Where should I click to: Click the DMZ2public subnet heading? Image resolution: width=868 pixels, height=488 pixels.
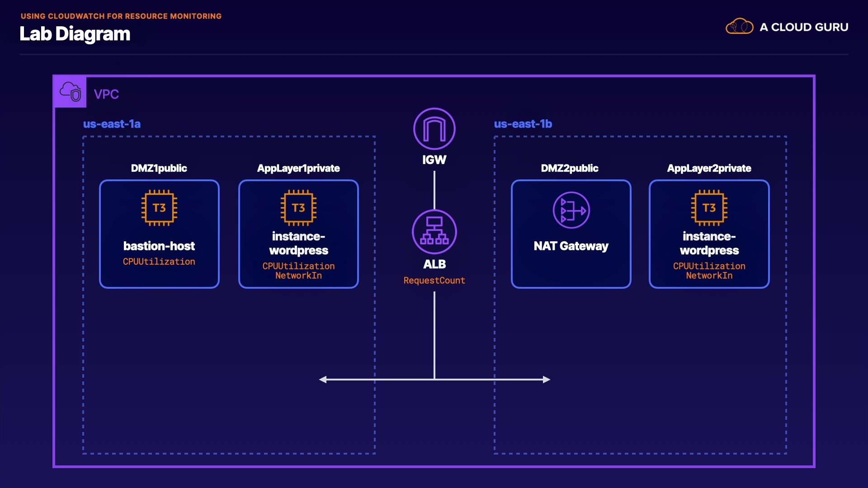click(569, 168)
